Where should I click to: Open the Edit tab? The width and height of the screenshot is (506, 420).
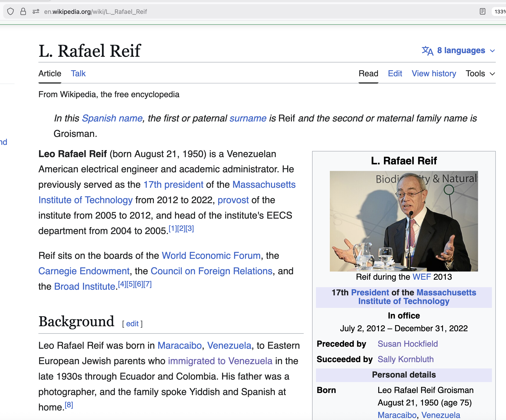[395, 74]
